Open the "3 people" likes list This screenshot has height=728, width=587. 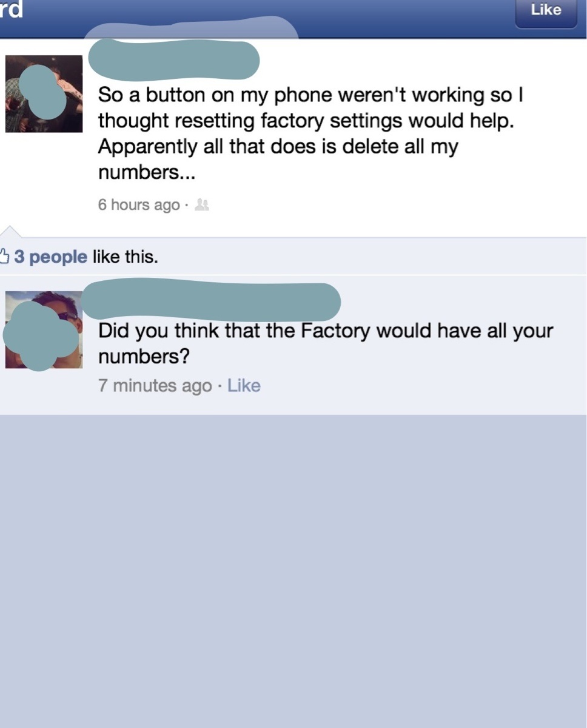tap(51, 257)
